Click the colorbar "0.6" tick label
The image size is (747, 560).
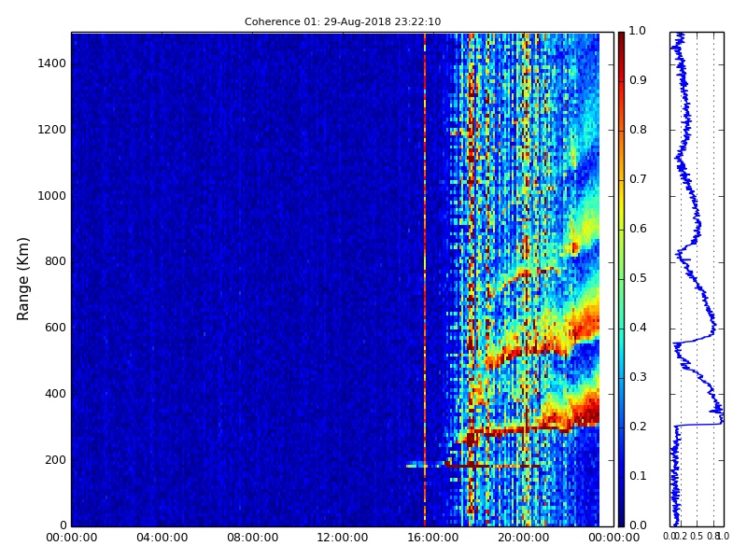pos(638,229)
